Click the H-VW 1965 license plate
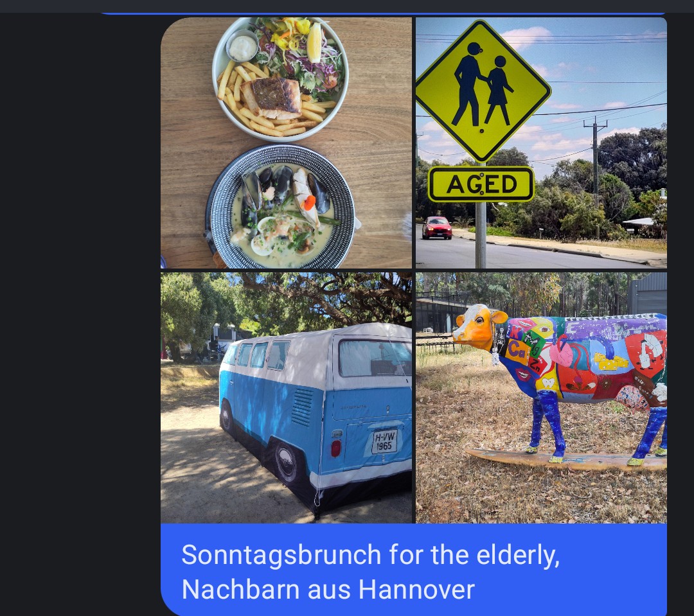The height and width of the screenshot is (616, 694). point(384,442)
